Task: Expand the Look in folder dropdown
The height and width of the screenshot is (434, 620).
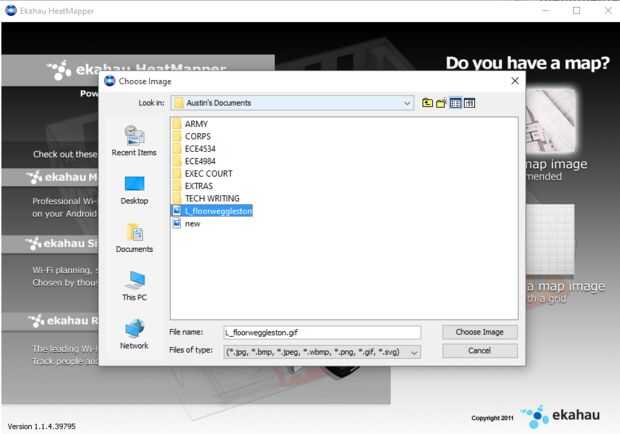Action: click(x=407, y=103)
